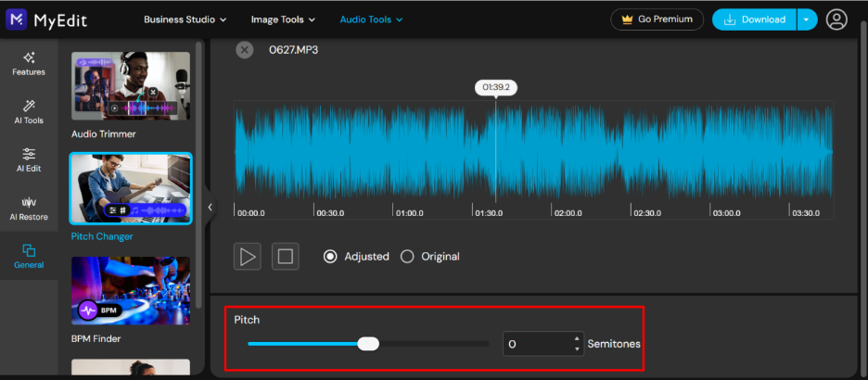
Task: Open the BPM Finder tool thumbnail
Action: (x=131, y=290)
